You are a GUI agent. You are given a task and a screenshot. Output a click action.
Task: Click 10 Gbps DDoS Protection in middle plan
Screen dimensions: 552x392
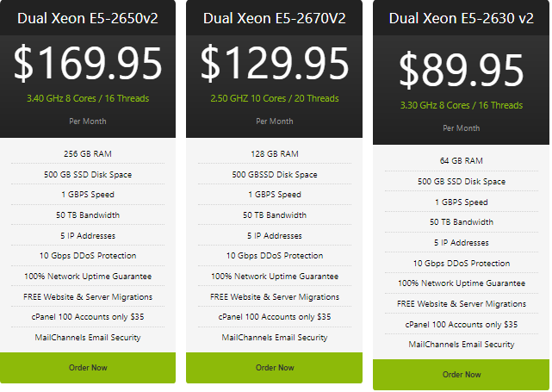click(275, 256)
